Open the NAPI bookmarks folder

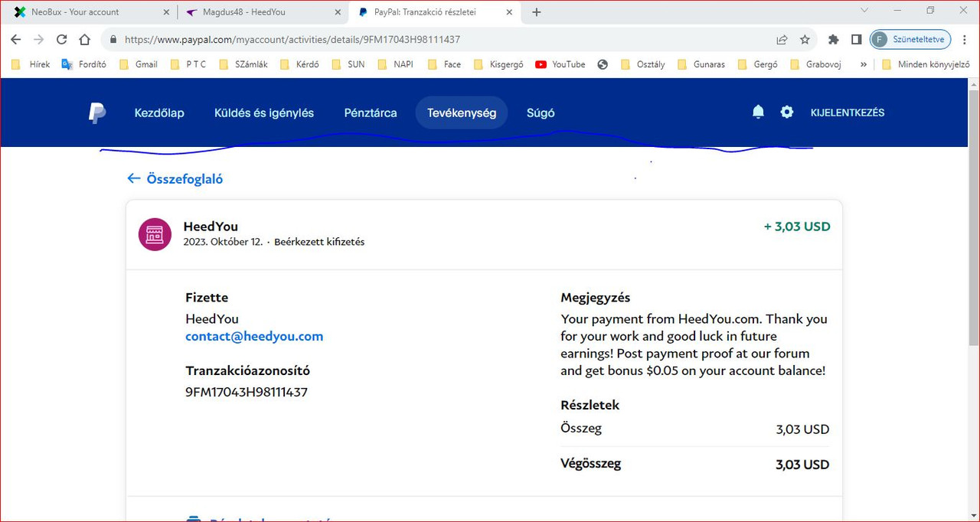coord(396,64)
